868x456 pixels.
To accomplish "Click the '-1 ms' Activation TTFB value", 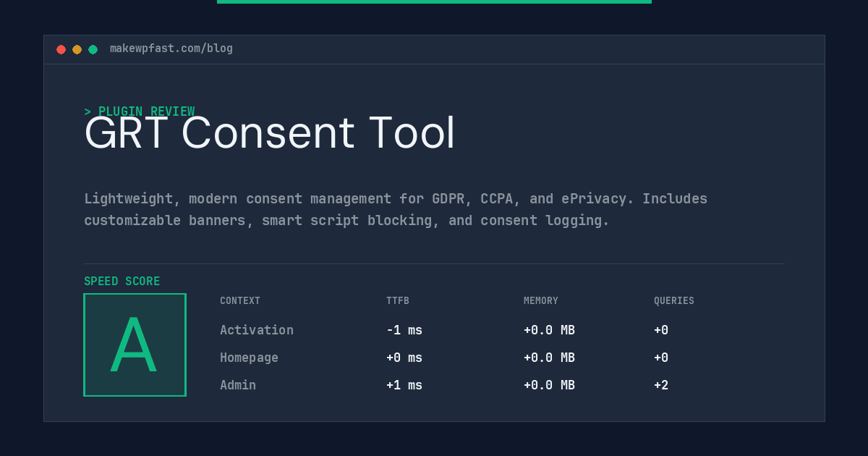I will tap(404, 330).
